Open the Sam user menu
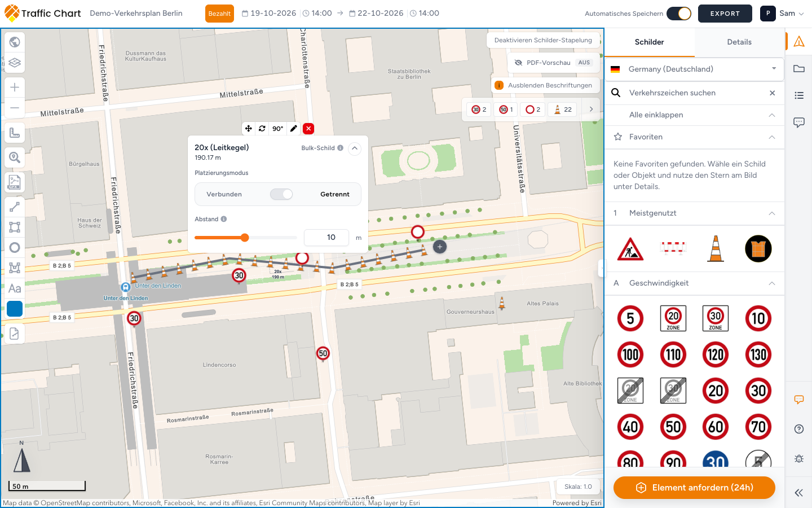This screenshot has width=812, height=508. pos(782,14)
